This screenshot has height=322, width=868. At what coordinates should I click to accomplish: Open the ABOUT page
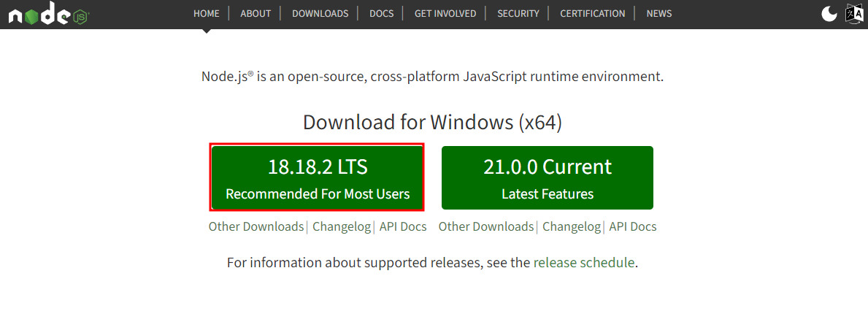click(255, 14)
